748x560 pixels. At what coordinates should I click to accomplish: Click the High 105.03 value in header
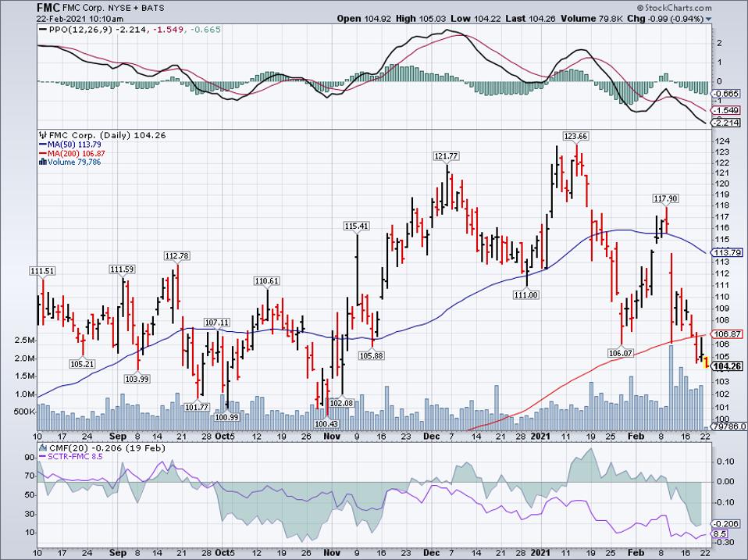click(x=422, y=19)
